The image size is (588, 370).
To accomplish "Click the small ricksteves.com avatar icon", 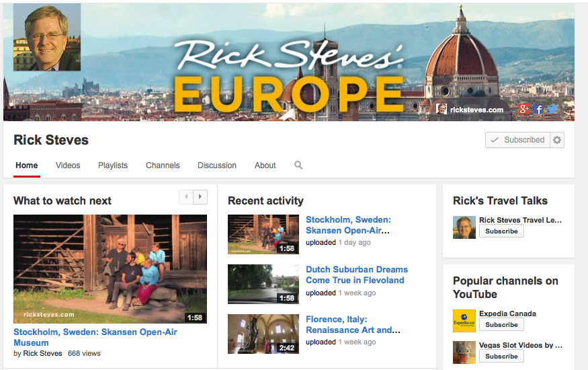I will point(442,109).
